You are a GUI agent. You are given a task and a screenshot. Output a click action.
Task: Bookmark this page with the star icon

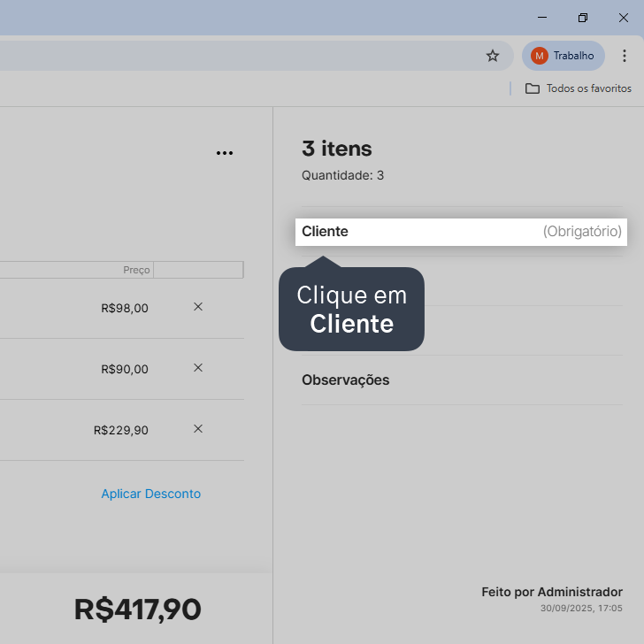click(x=493, y=56)
